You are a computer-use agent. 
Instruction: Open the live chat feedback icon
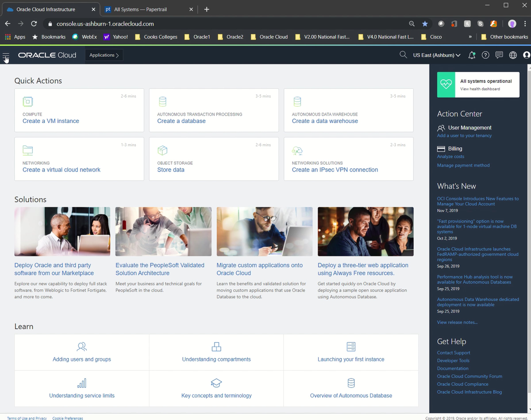[x=499, y=55]
